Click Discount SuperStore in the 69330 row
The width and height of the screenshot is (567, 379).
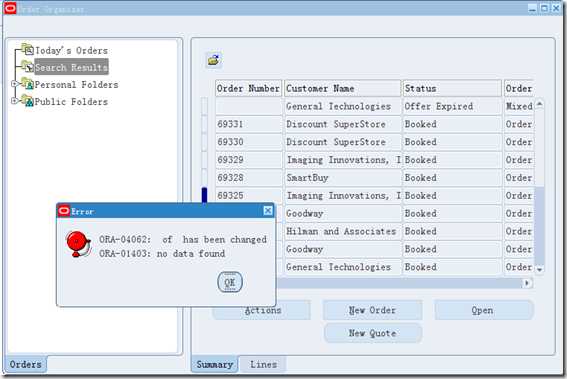(x=342, y=142)
